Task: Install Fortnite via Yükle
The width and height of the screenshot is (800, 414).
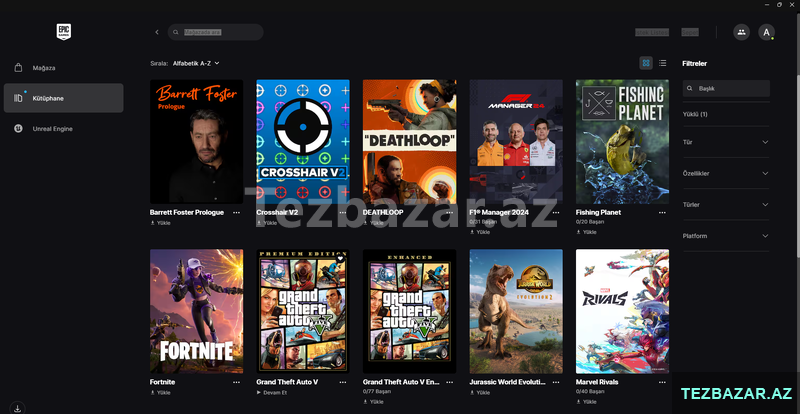Action: [x=161, y=393]
